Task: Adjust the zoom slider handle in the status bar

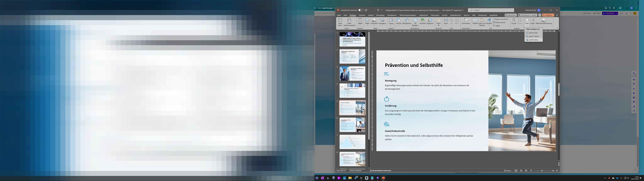Action: (x=542, y=170)
